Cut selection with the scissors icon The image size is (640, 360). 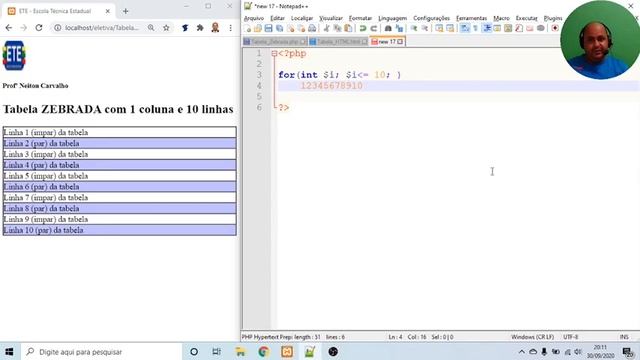click(x=326, y=28)
